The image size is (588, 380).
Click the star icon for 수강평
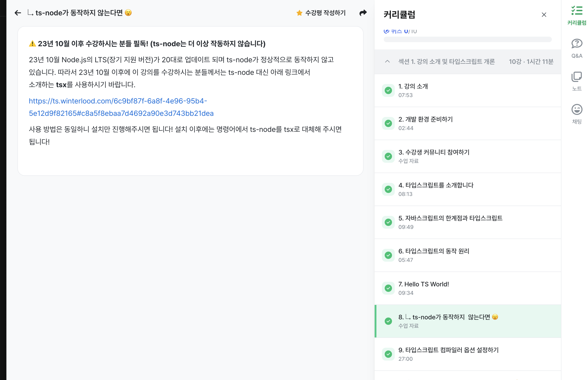click(x=299, y=13)
